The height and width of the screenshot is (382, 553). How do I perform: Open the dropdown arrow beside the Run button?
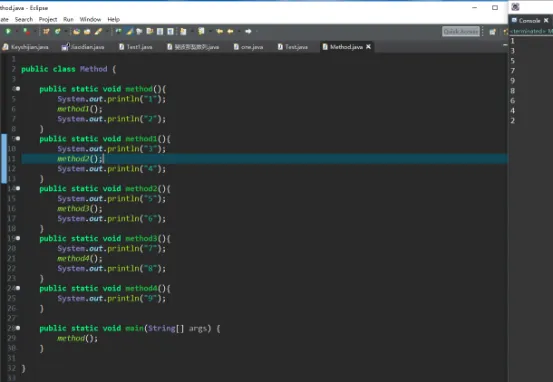16,31
